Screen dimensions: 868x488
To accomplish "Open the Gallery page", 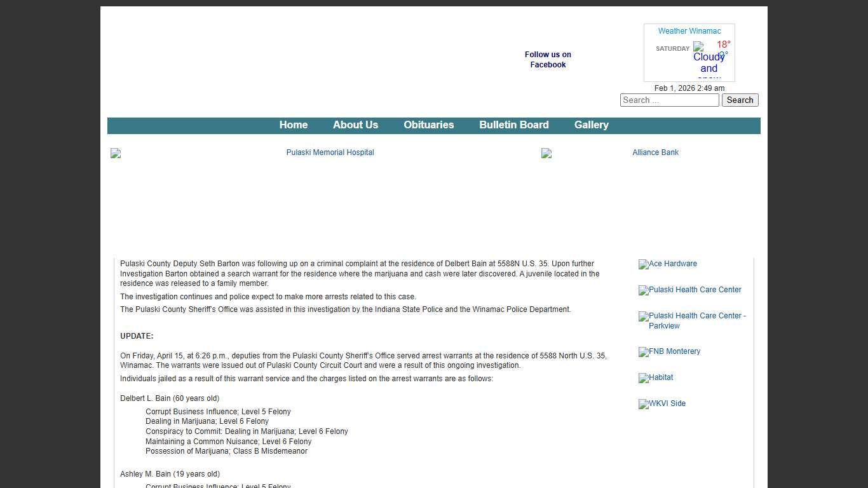I will coord(591,125).
